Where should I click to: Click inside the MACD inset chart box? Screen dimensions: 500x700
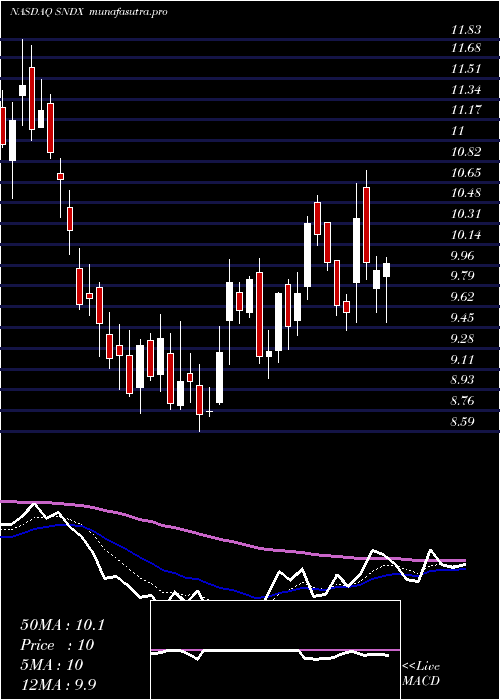(x=275, y=650)
